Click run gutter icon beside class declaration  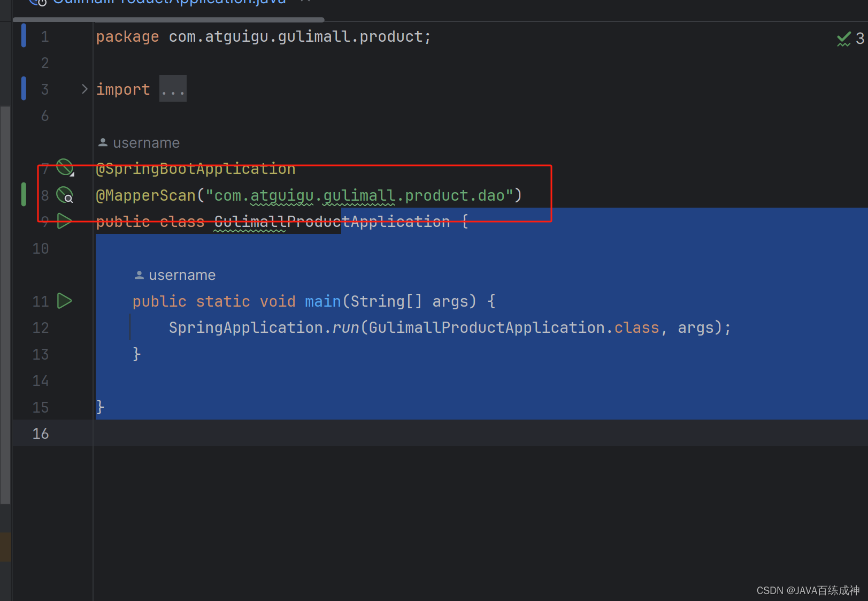(x=65, y=221)
